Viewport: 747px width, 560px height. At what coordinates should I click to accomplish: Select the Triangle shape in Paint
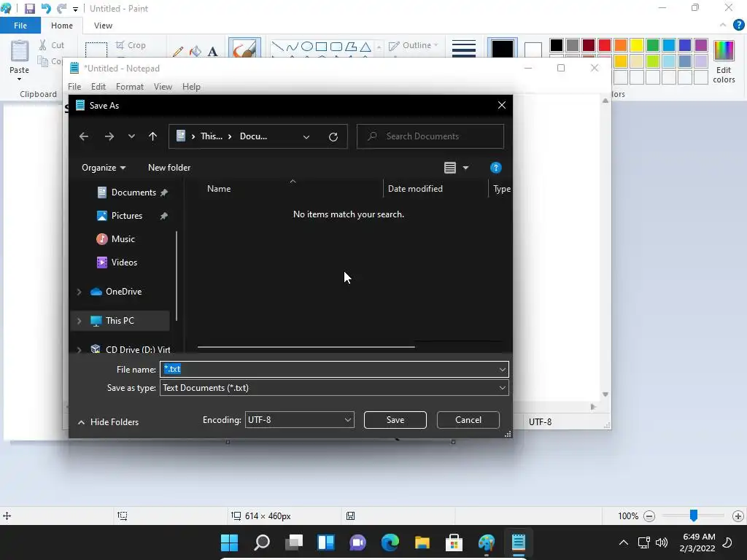[365, 46]
